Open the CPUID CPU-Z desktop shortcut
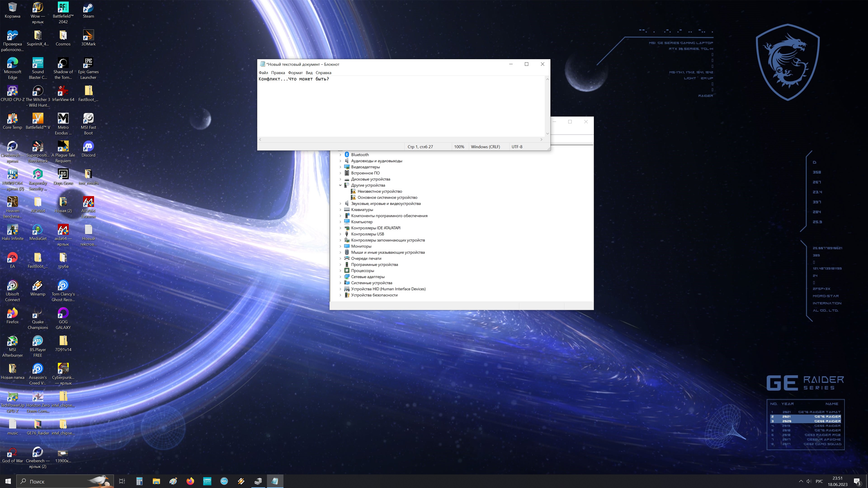 12,91
